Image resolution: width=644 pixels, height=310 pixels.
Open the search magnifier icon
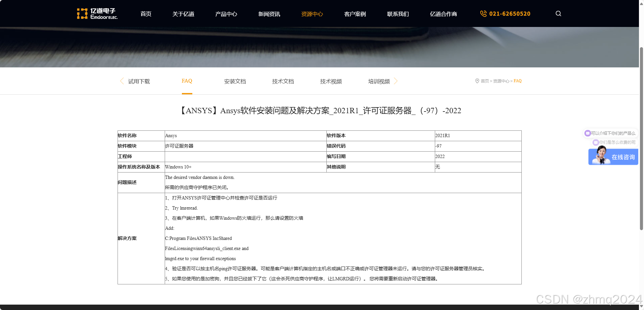[558, 13]
